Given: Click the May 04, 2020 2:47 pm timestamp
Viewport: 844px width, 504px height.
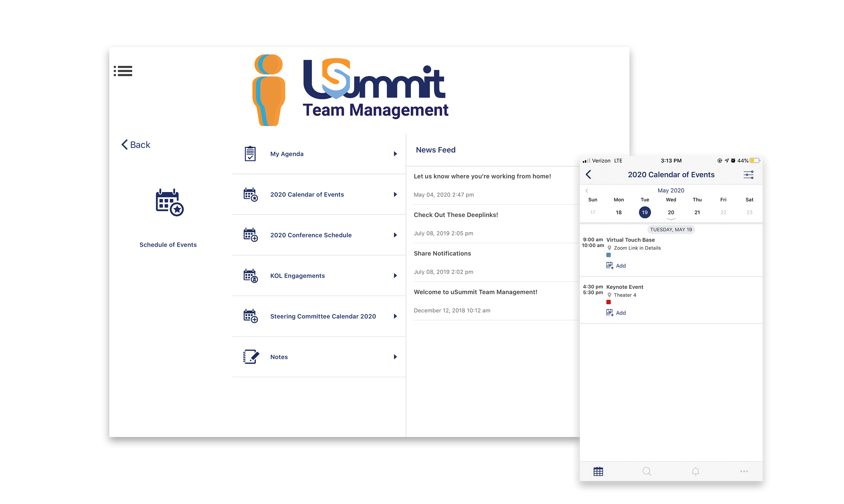Looking at the screenshot, I should pos(444,194).
